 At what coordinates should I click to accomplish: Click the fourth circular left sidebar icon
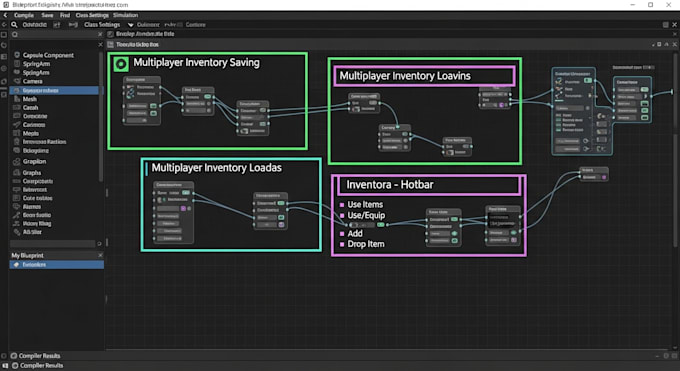(4, 69)
